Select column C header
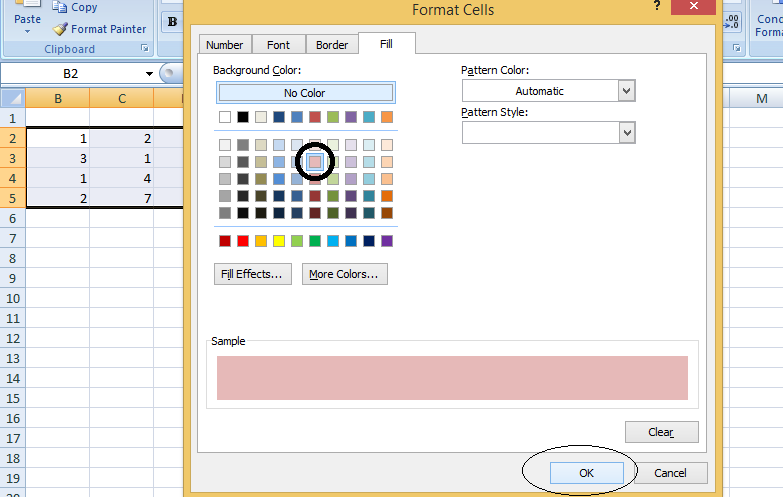The image size is (783, 497). (x=122, y=98)
